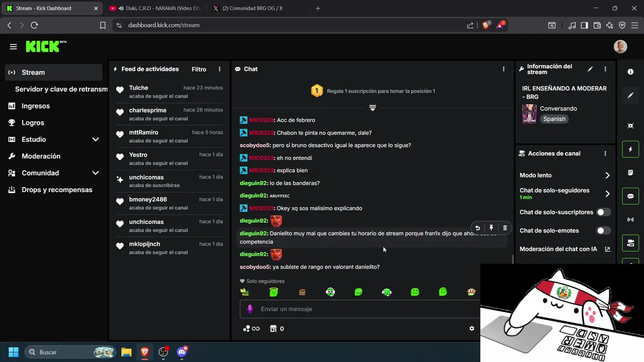Open Servidor y clave de retransmisión
Viewport: 644px width, 362px height.
pyautogui.click(x=61, y=89)
